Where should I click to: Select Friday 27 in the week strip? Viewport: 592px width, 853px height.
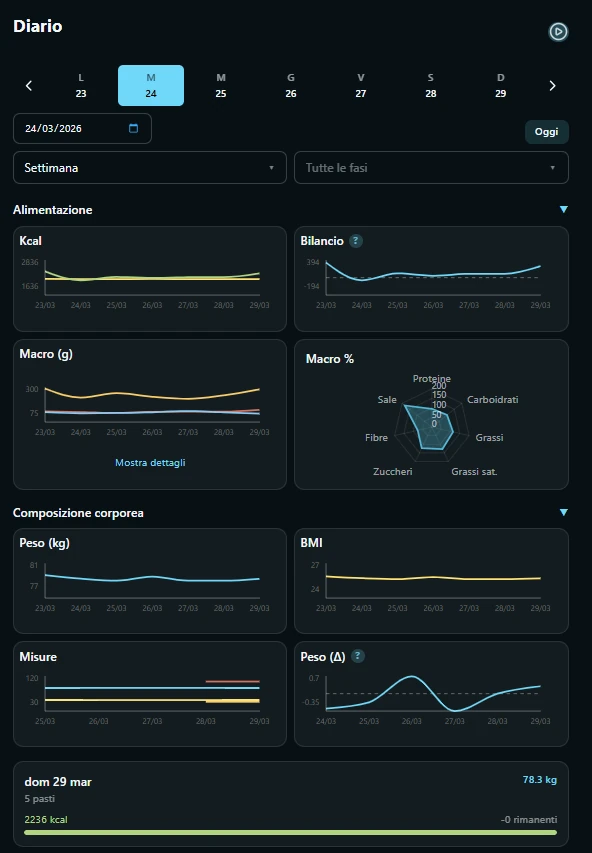pos(361,85)
